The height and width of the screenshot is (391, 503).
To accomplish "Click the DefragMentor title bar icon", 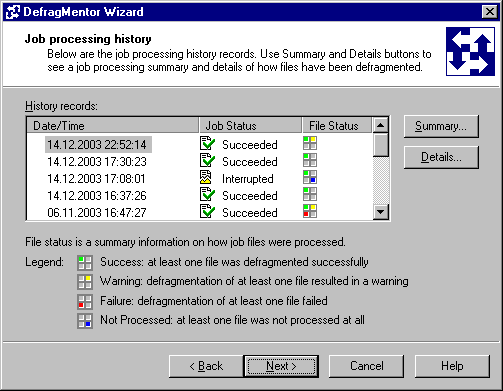I will (13, 12).
